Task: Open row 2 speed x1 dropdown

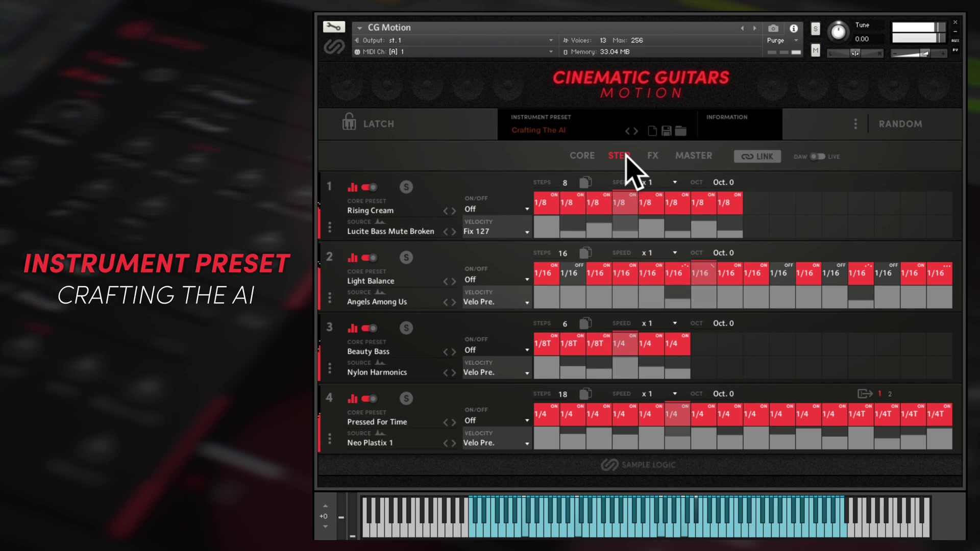Action: (x=659, y=253)
